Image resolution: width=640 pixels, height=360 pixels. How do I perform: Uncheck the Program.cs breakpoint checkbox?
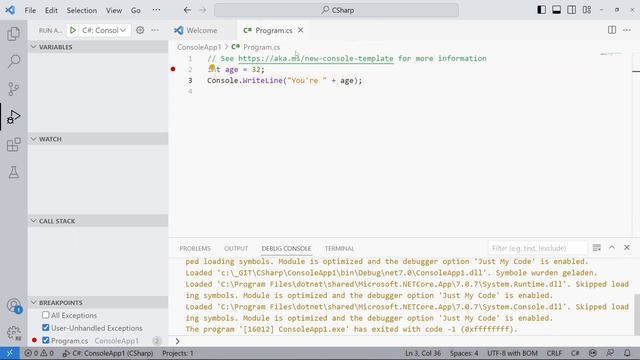(46, 340)
